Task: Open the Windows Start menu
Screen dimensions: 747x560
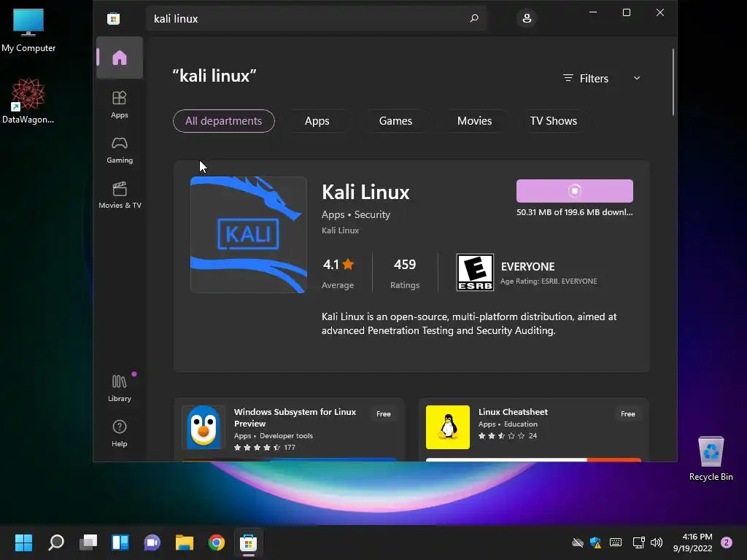Action: tap(23, 542)
